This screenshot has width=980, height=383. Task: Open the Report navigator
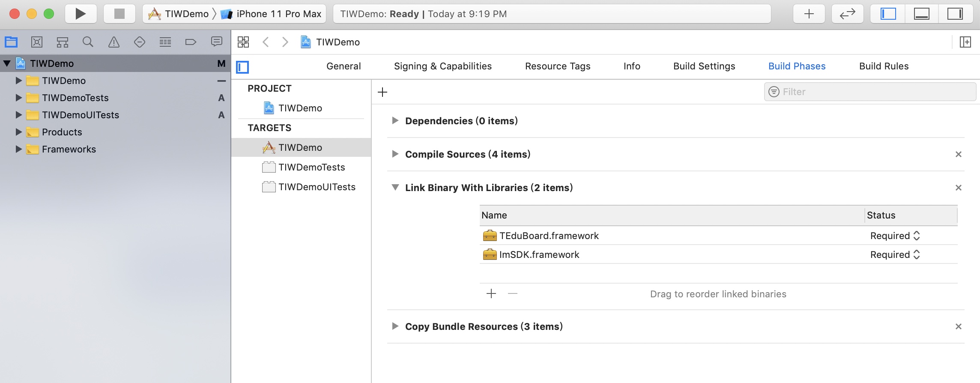click(x=217, y=42)
